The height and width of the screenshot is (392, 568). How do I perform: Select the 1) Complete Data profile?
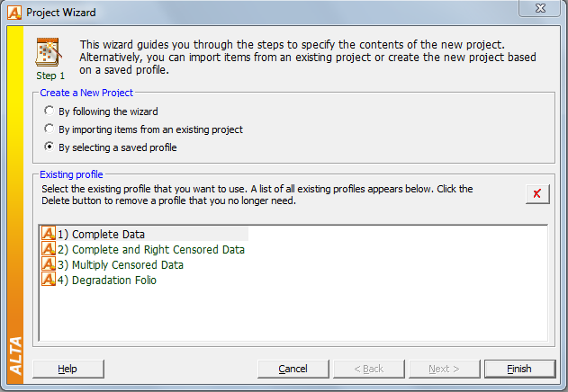101,234
